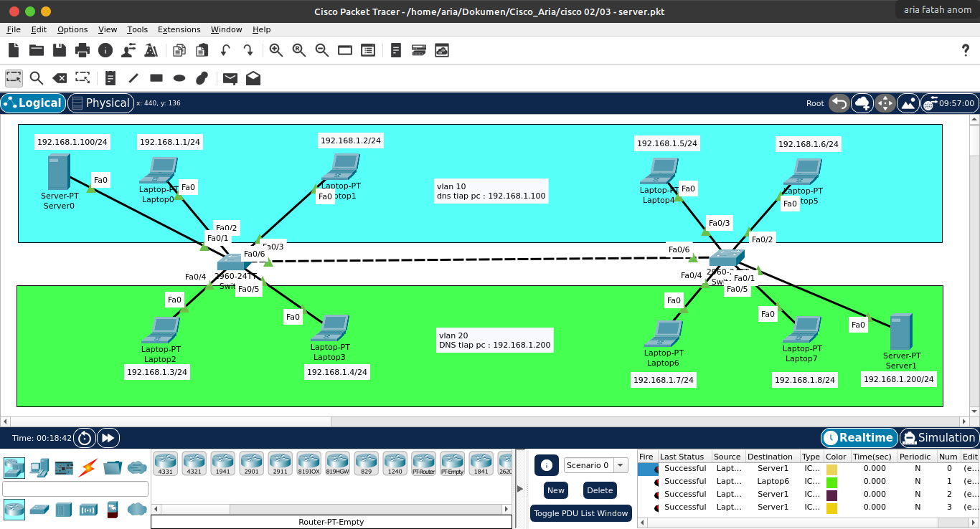Click green color swatch in row 1
The height and width of the screenshot is (529, 980).
click(x=831, y=482)
